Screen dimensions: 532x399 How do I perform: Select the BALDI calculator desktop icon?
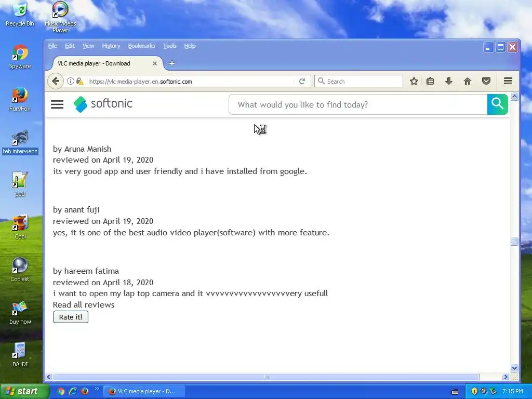20,355
